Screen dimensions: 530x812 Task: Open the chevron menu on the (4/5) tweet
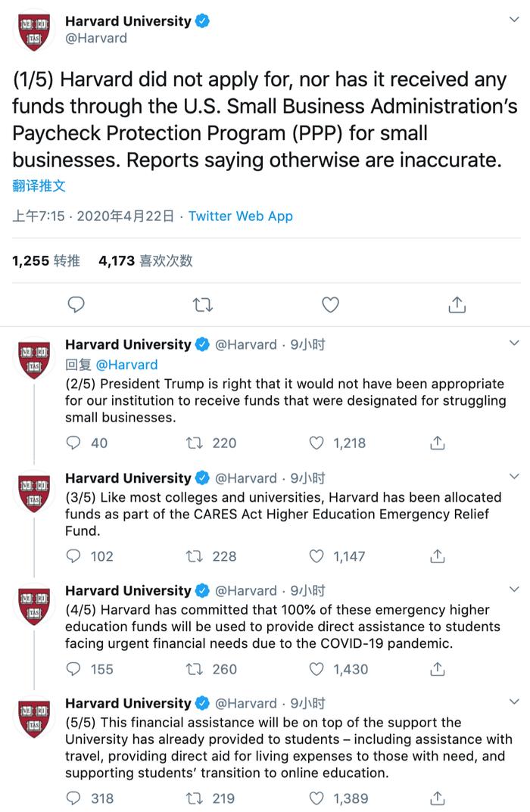point(514,589)
